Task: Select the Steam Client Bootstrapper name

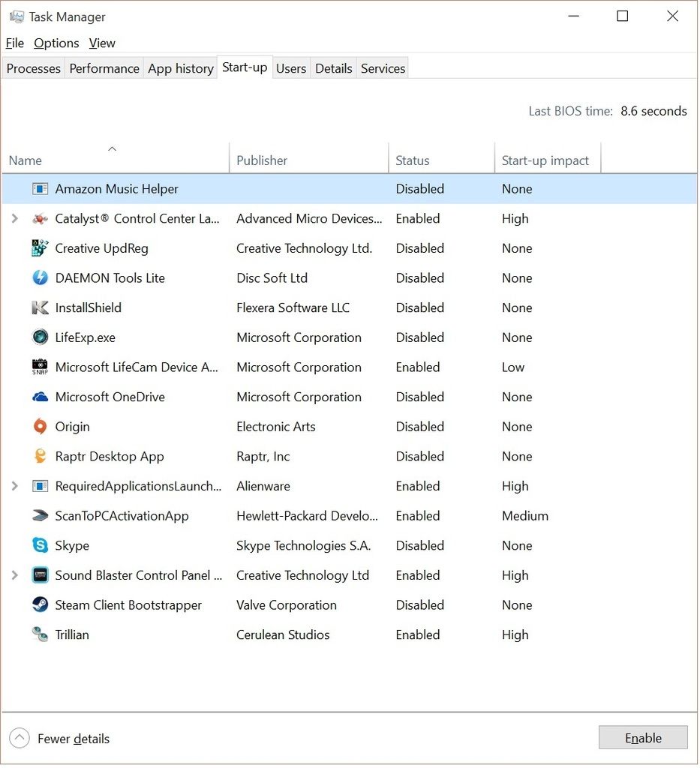Action: pos(128,605)
